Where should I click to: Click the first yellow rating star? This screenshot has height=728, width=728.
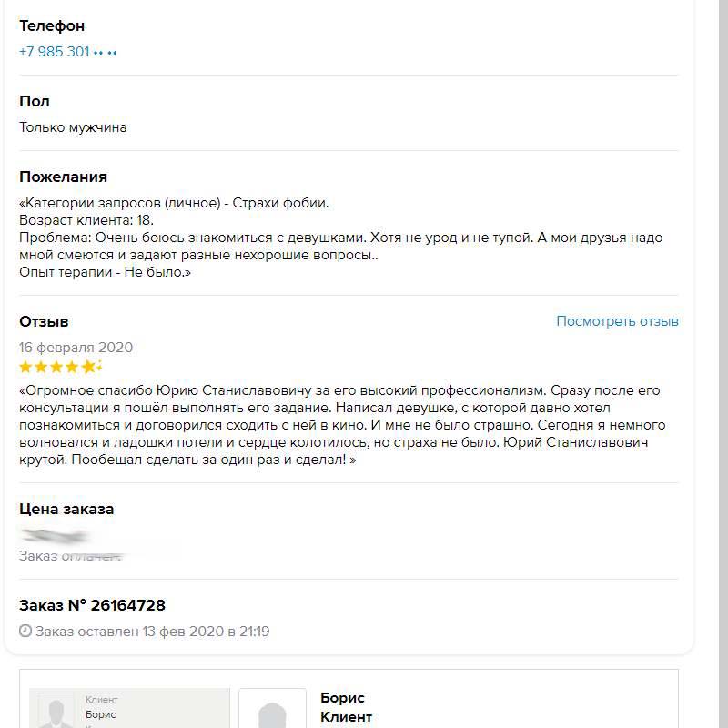point(26,368)
